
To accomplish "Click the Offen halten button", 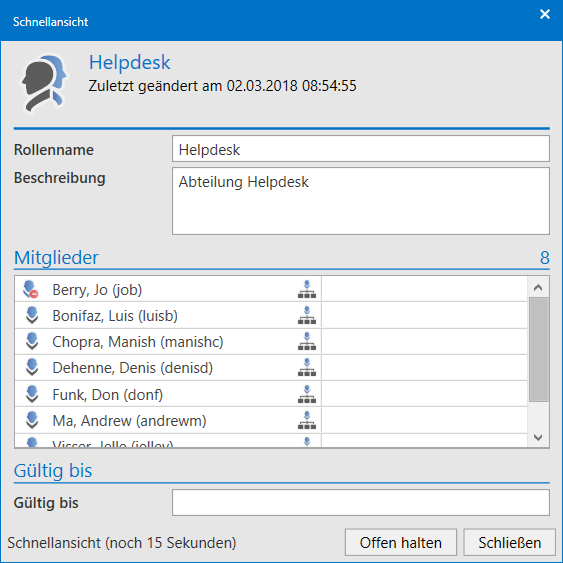I will [401, 543].
